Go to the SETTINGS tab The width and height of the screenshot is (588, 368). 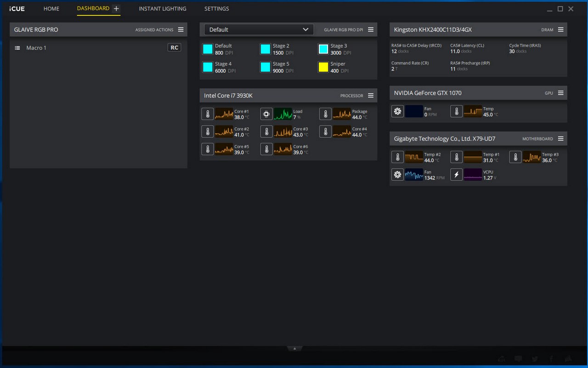(217, 9)
